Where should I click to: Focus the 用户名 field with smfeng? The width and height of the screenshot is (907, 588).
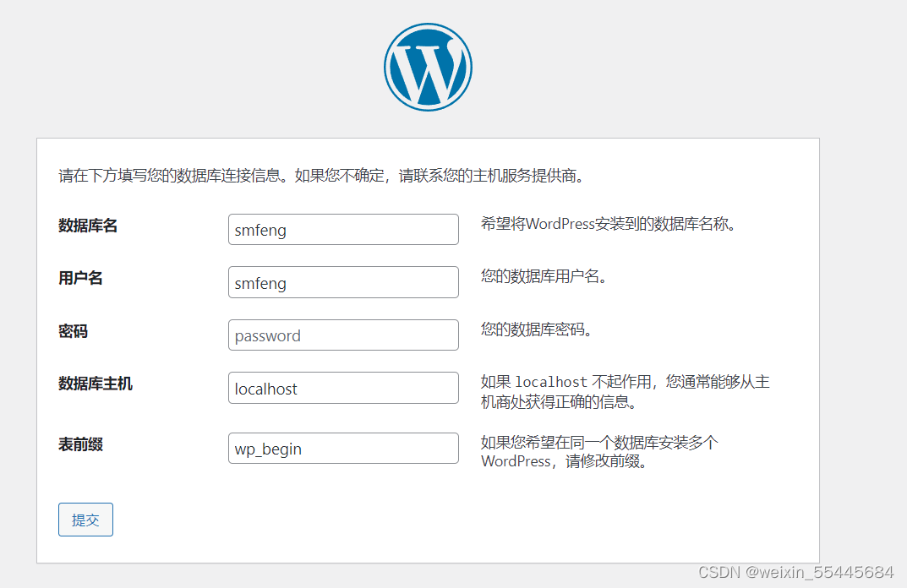pyautogui.click(x=343, y=282)
